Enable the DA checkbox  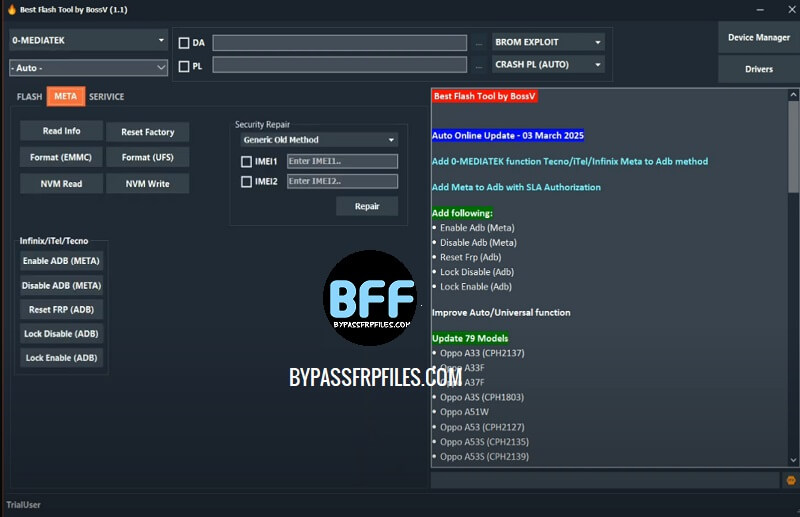pos(184,43)
